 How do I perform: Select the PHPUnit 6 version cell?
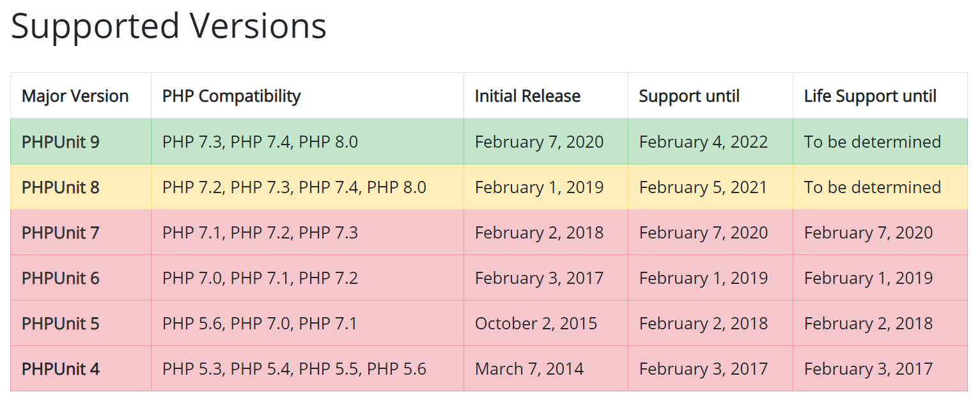pyautogui.click(x=61, y=278)
